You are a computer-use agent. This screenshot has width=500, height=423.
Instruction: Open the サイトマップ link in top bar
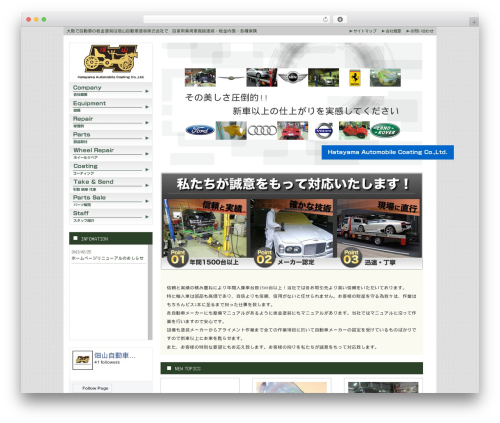click(363, 31)
